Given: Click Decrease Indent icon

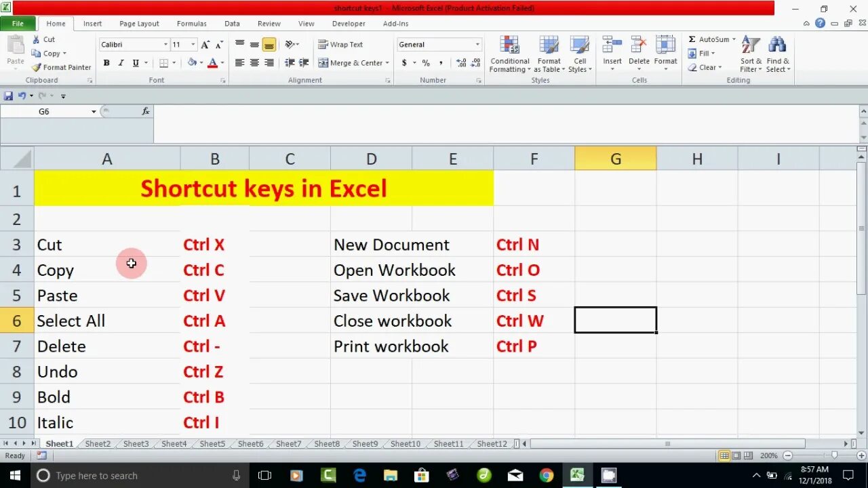Looking at the screenshot, I should [290, 63].
